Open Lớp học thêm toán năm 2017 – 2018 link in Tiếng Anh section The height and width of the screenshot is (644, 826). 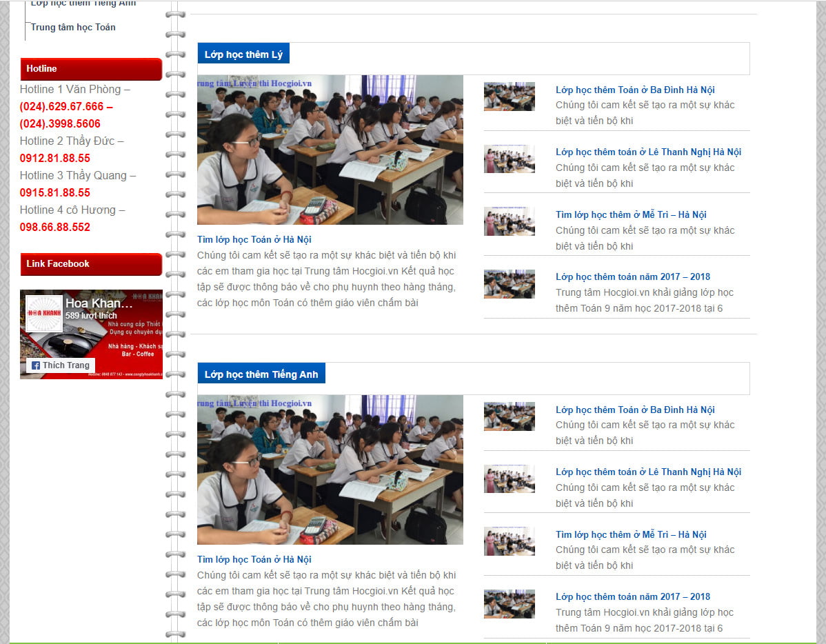click(633, 596)
